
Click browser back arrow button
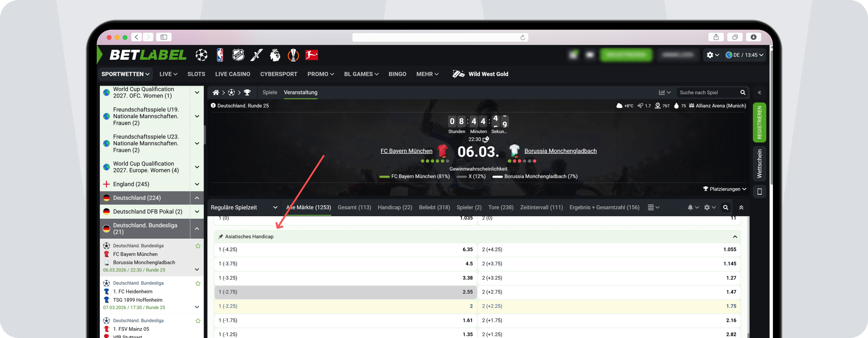pyautogui.click(x=136, y=37)
